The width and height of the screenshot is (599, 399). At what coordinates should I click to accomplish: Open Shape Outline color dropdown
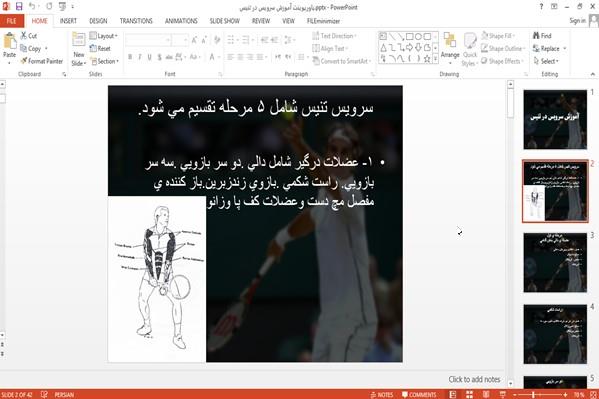click(503, 49)
